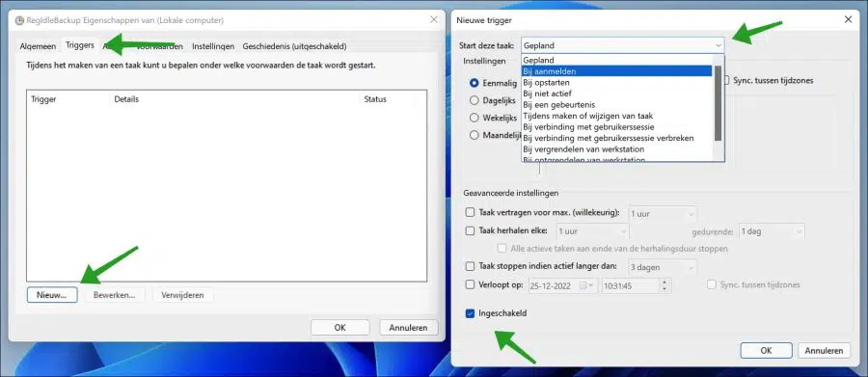Click the Verwijderen button
The image size is (868, 377).
coord(182,295)
